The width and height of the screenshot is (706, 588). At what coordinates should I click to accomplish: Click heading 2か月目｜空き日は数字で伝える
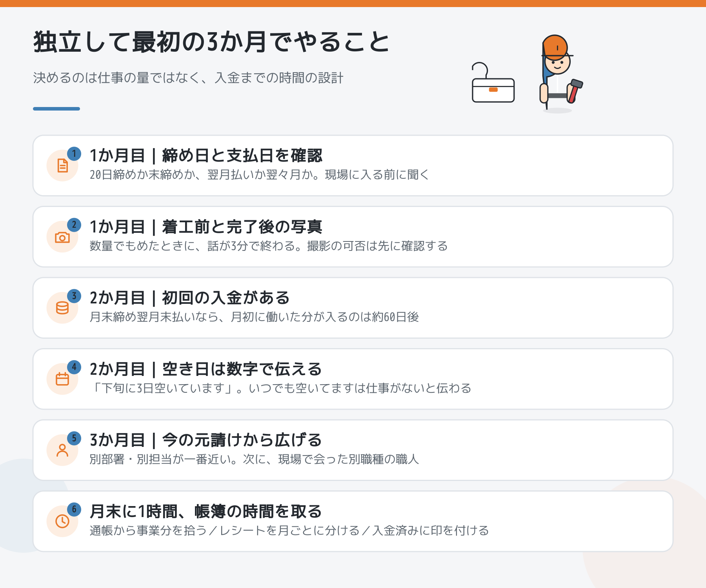[206, 369]
